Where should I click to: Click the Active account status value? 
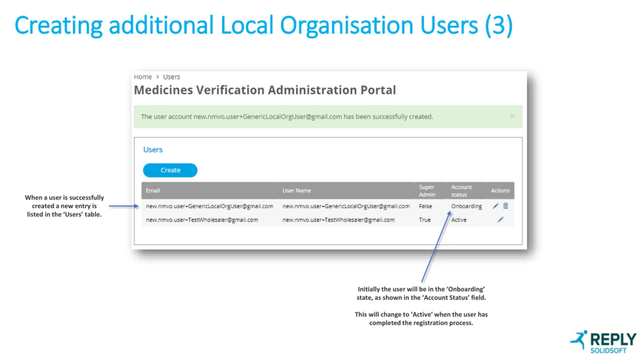pyautogui.click(x=459, y=220)
